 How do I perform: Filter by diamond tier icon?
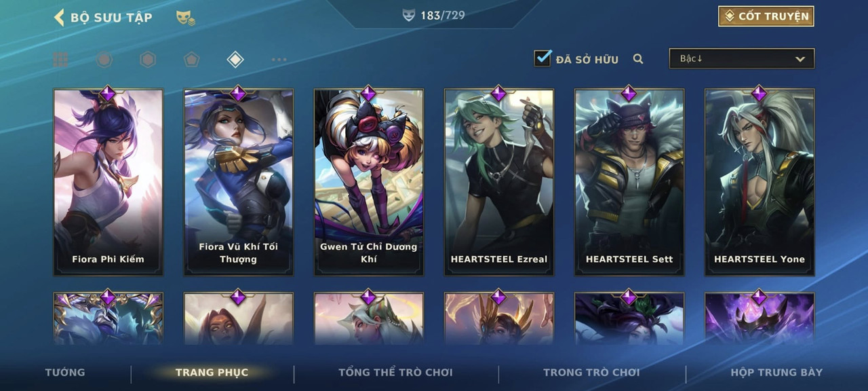tap(235, 60)
